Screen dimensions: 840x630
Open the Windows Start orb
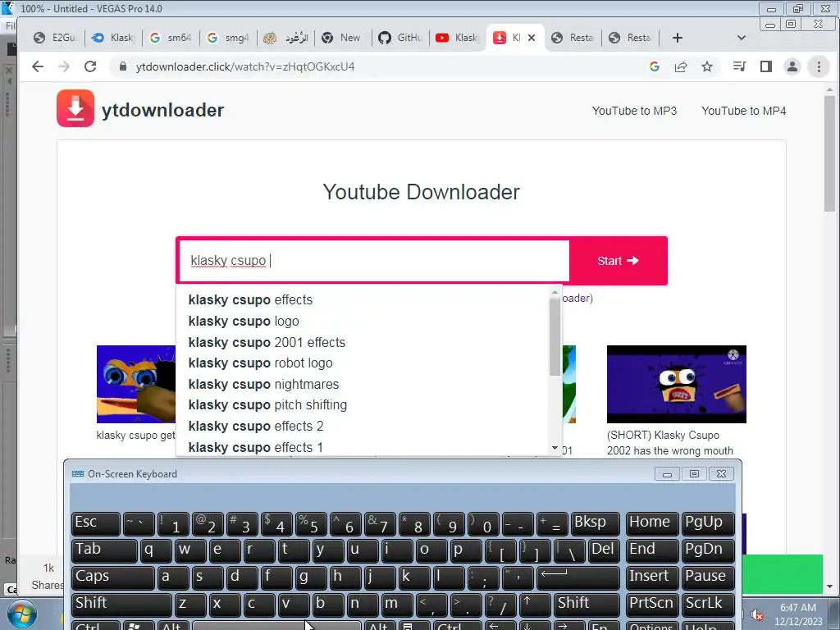pyautogui.click(x=21, y=614)
